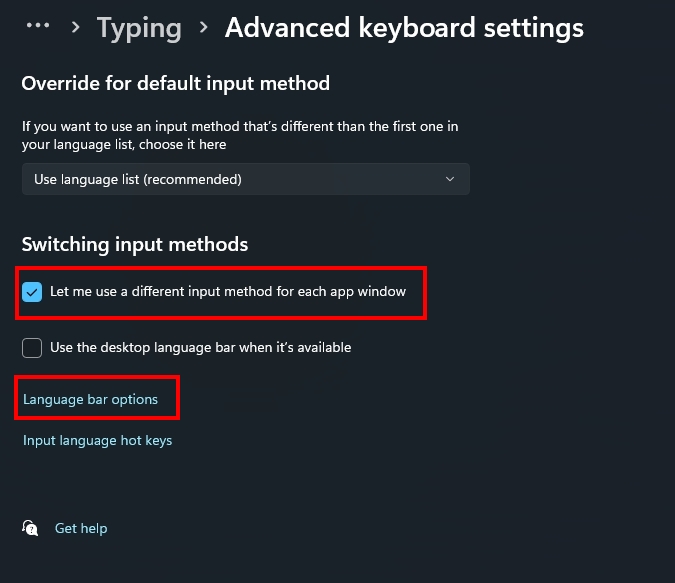
Task: Click the Advanced keyboard settings breadcrumb title
Action: pos(404,28)
